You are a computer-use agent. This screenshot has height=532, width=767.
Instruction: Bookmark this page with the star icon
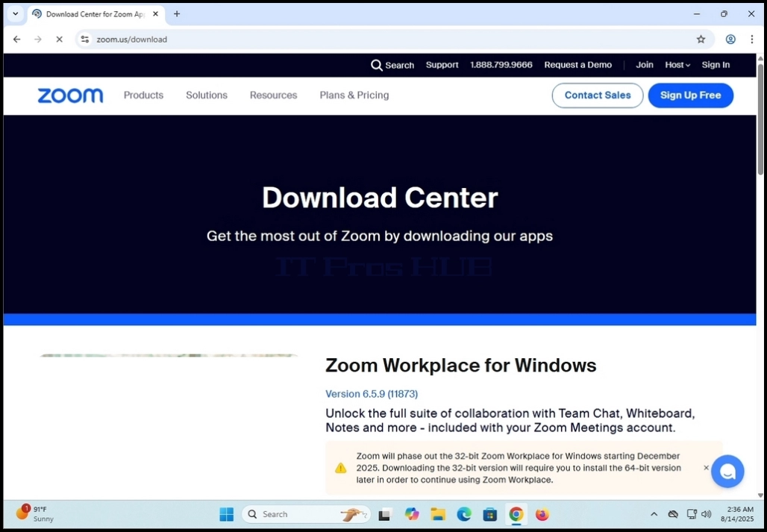(701, 39)
